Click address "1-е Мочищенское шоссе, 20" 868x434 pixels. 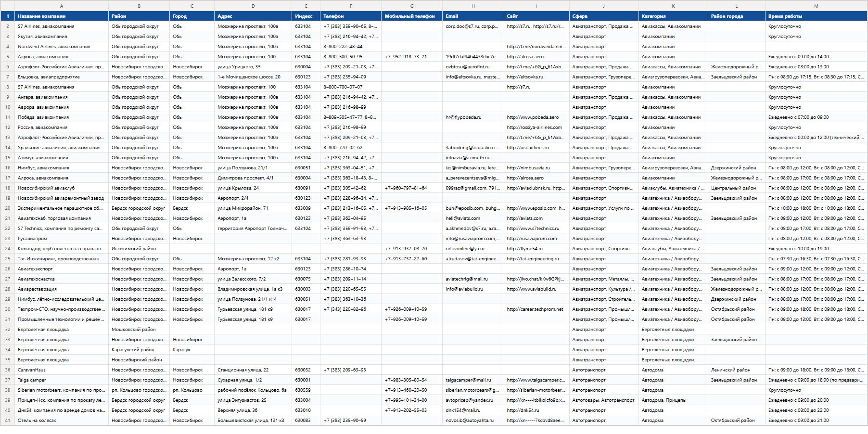tap(253, 77)
